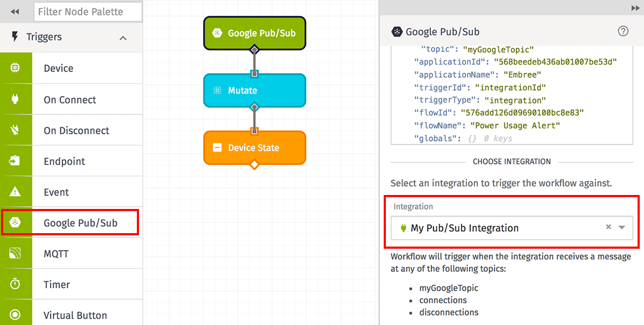This screenshot has height=325, width=644.
Task: Click the Mutate node output connector
Action: coord(255,107)
